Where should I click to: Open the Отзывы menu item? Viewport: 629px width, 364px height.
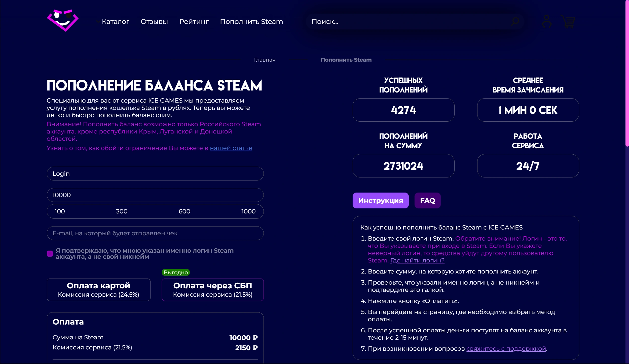click(154, 22)
